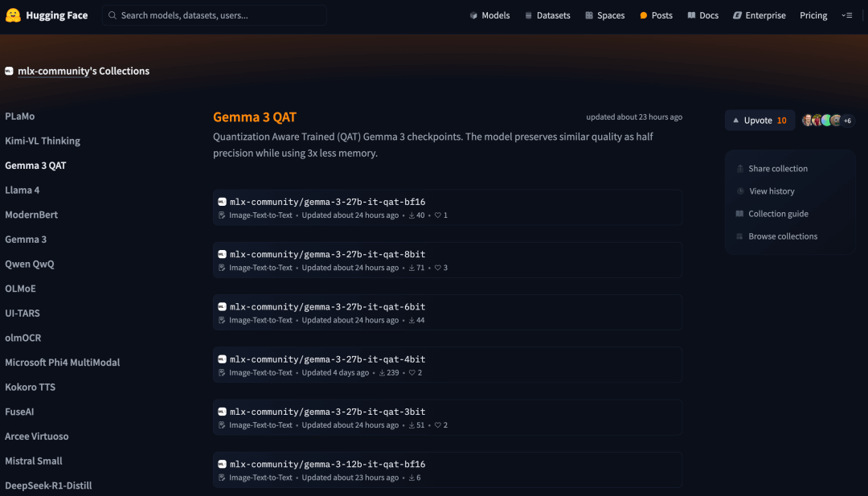The image size is (868, 496).
Task: Open the Pricing page
Action: tap(813, 15)
